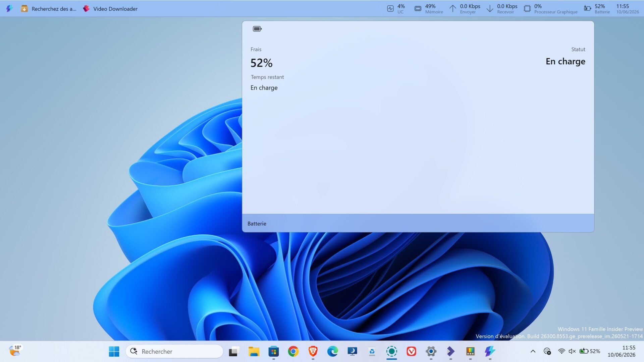Click the recycle bin taskbar icon
Image resolution: width=644 pixels, height=362 pixels.
[x=372, y=351]
